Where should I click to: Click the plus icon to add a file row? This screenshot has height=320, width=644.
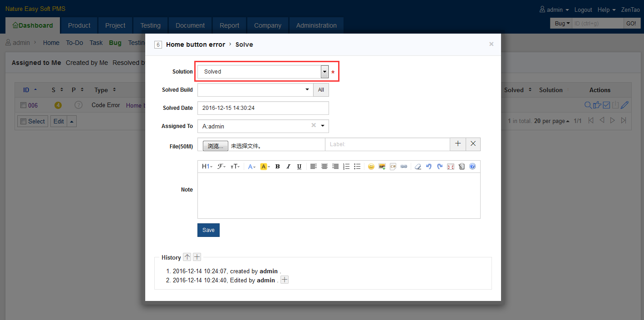458,144
